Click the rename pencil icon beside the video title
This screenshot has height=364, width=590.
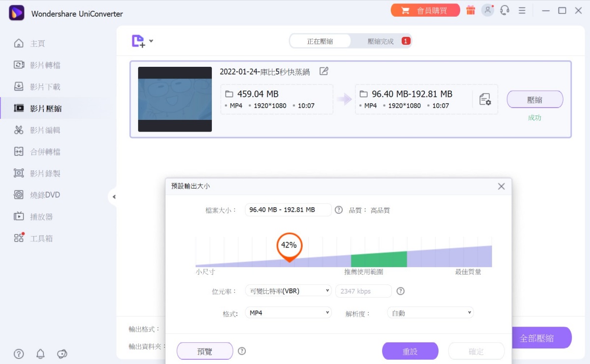(x=324, y=71)
